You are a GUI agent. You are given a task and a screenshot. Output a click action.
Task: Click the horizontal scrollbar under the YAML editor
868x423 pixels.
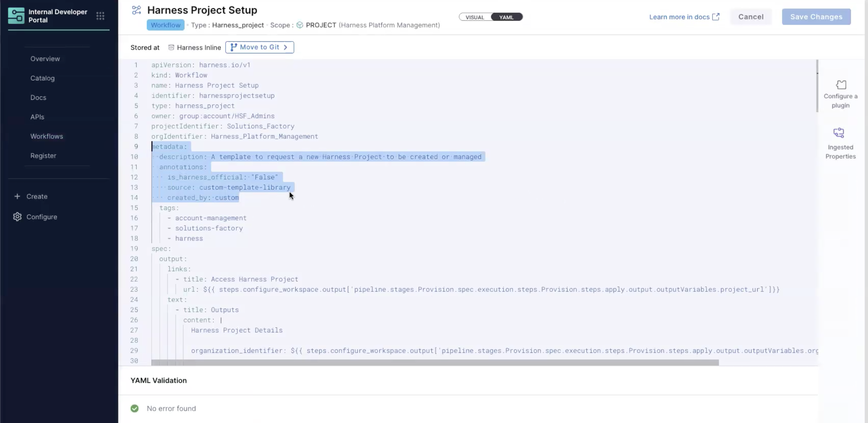click(x=434, y=363)
